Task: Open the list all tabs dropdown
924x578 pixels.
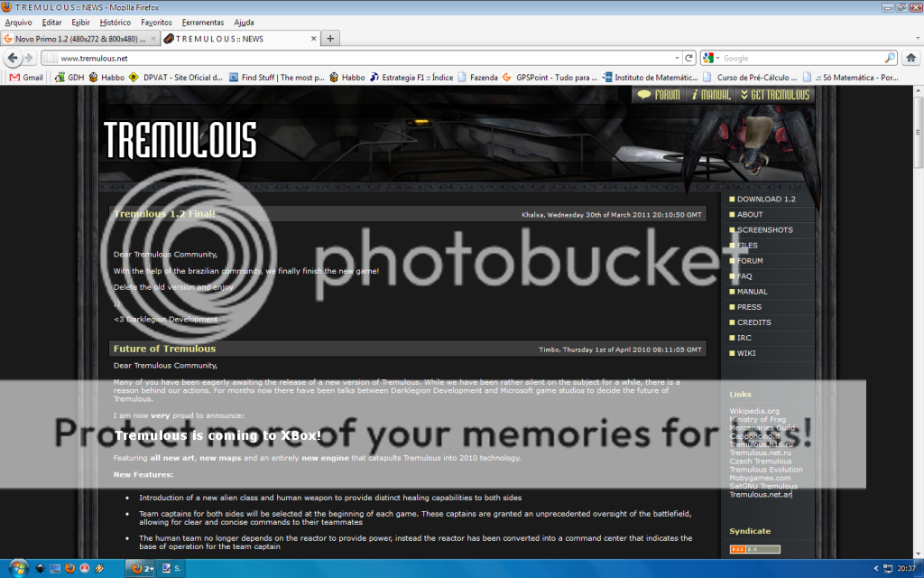Action: point(918,38)
